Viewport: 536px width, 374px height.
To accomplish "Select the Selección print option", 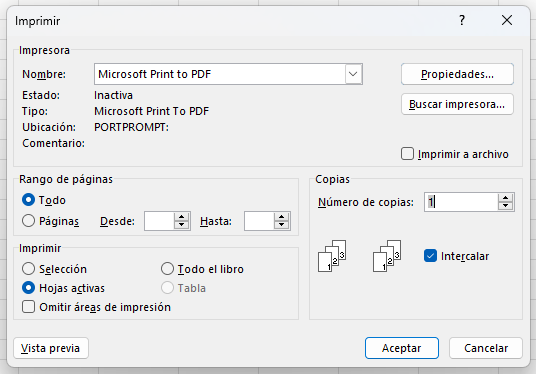I will pos(28,269).
